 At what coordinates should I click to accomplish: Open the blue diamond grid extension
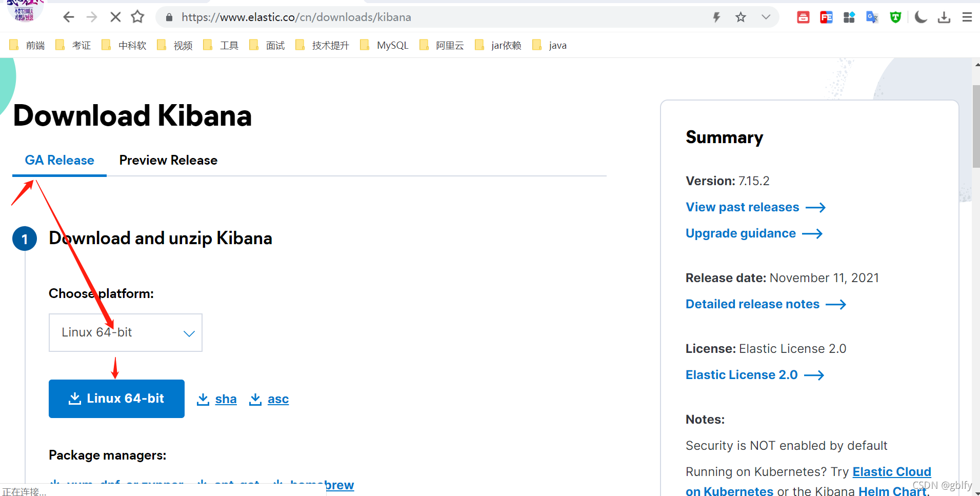(x=849, y=17)
